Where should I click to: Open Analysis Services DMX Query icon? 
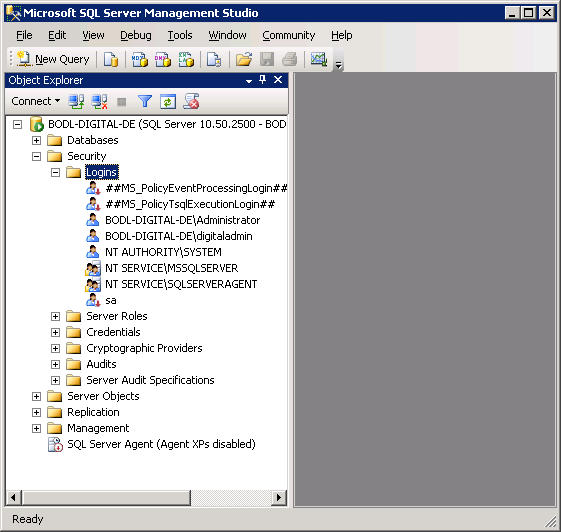click(x=163, y=59)
